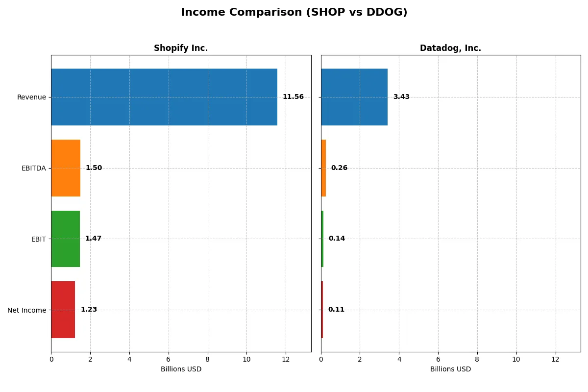Click the blue Revenue bar for Datadog
This screenshot has width=588, height=392.
(354, 97)
